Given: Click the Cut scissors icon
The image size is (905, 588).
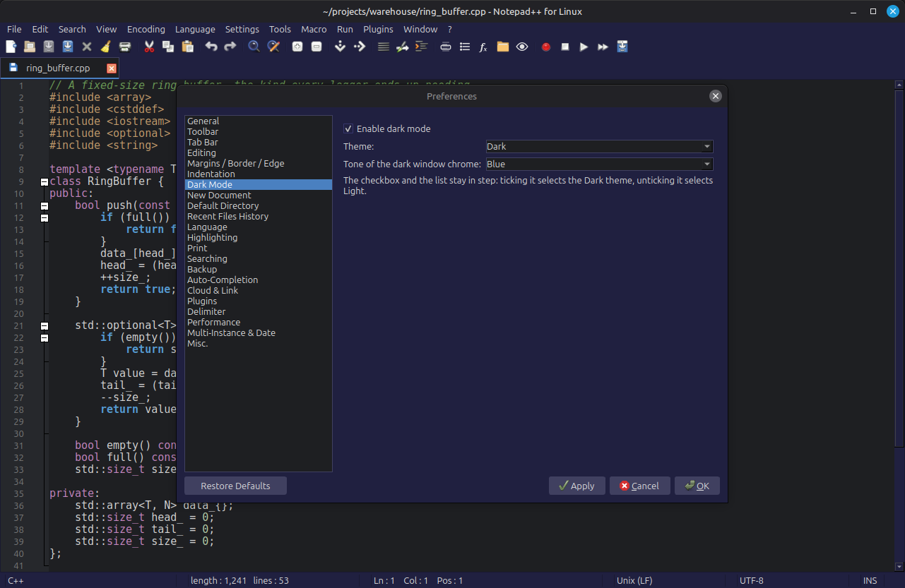Looking at the screenshot, I should point(149,47).
